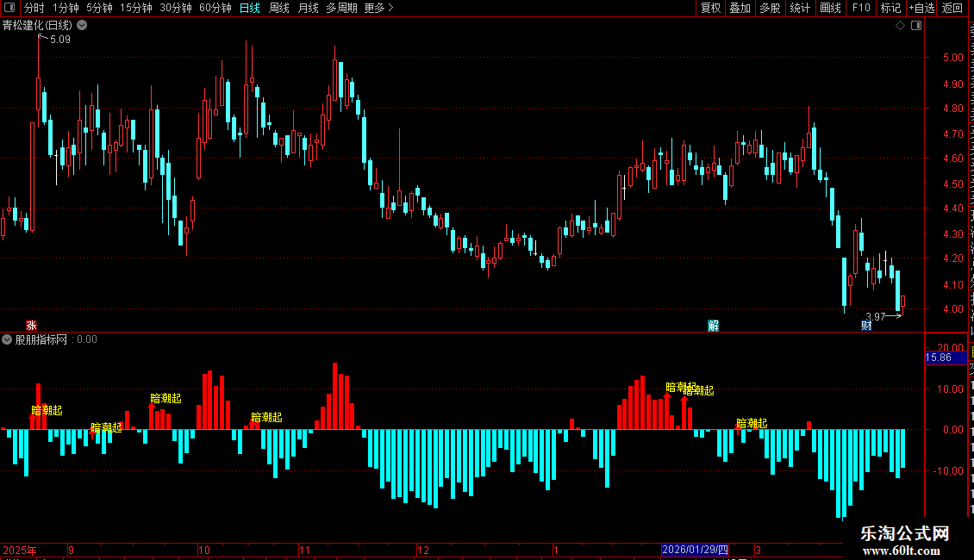The height and width of the screenshot is (560, 974).
Task: Add stock via +自选 button
Action: pos(921,8)
